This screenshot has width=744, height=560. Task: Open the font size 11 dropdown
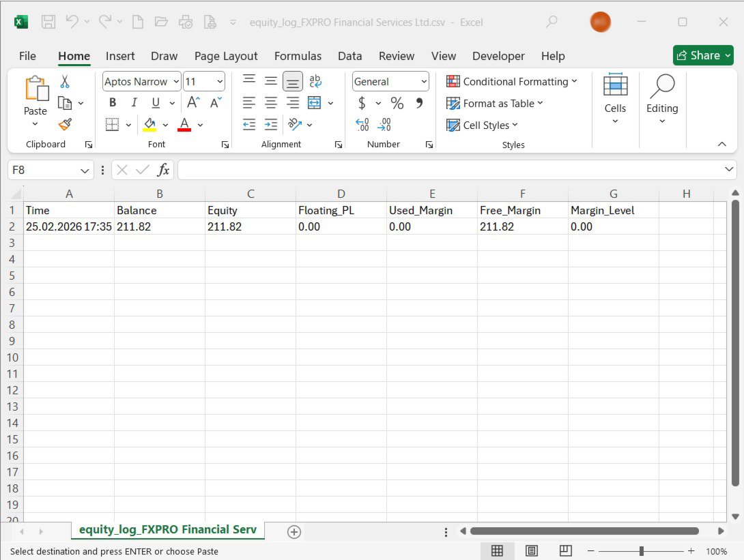(x=220, y=82)
